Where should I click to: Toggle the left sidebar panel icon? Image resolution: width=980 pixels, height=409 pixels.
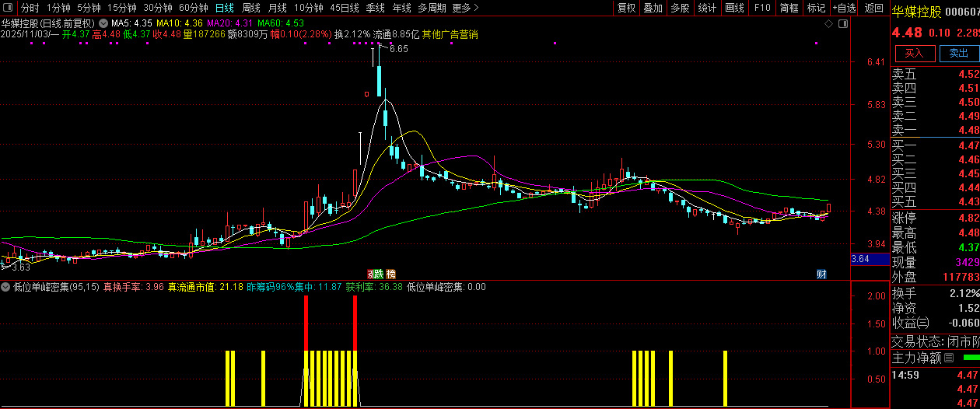pyautogui.click(x=9, y=8)
